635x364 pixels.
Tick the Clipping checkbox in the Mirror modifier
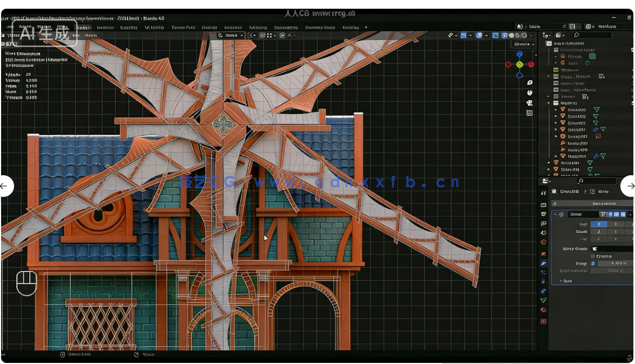tap(593, 256)
